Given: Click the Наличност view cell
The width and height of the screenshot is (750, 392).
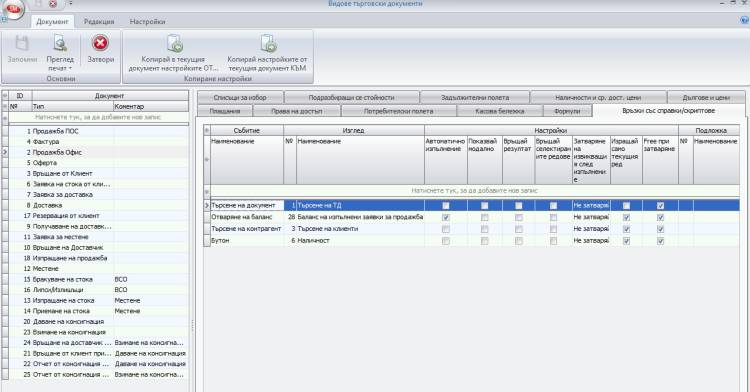Looking at the screenshot, I should tap(360, 241).
